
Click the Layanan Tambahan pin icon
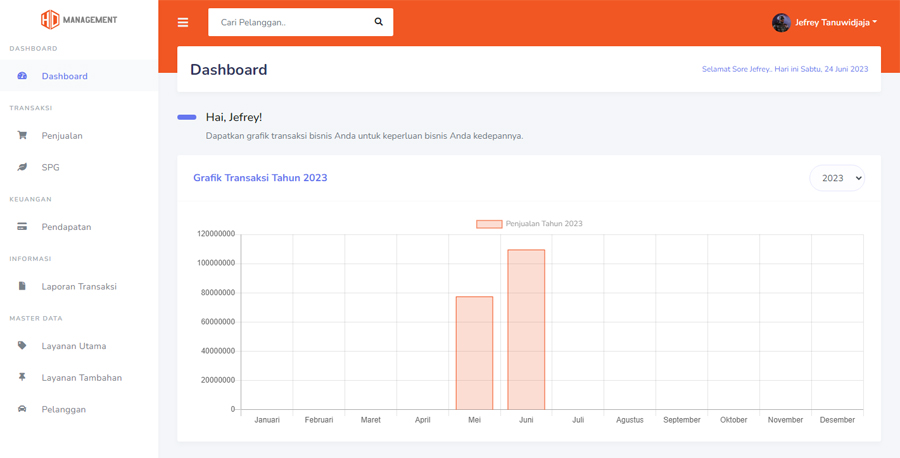pyautogui.click(x=22, y=377)
